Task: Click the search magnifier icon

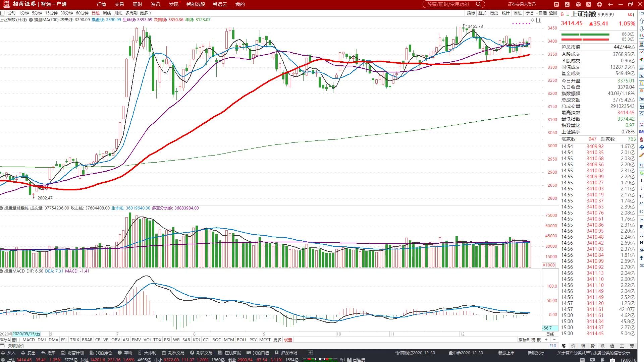Action: click(479, 4)
